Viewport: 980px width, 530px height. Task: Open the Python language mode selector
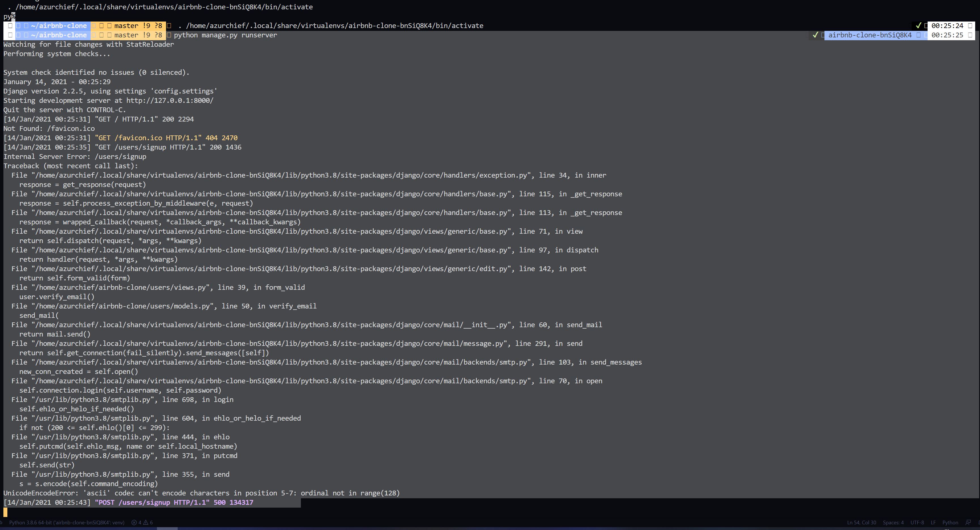pyautogui.click(x=950, y=522)
